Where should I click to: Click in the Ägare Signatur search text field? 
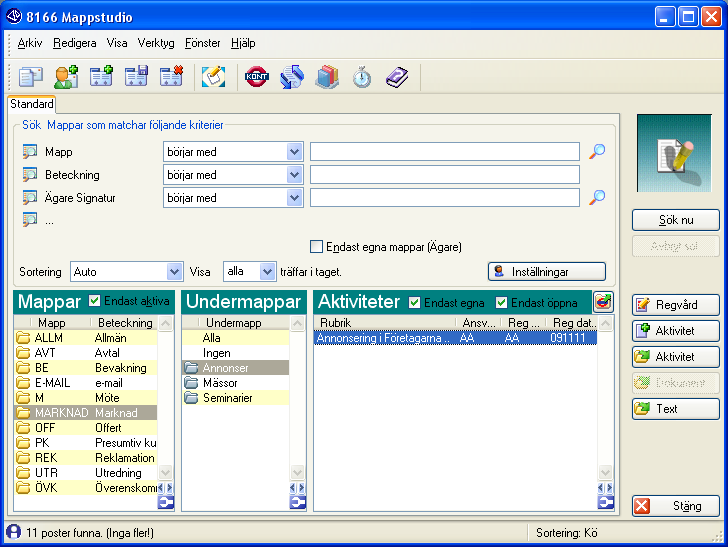click(445, 198)
